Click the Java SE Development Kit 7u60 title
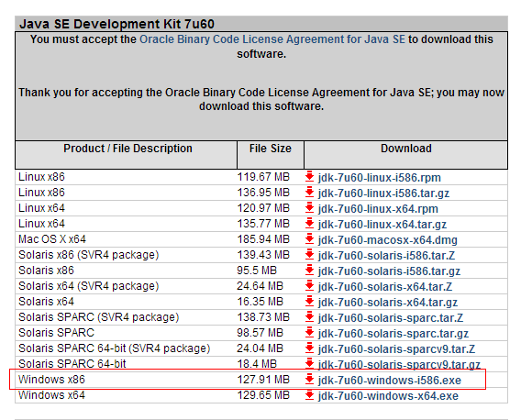The image size is (521, 420). tap(117, 24)
